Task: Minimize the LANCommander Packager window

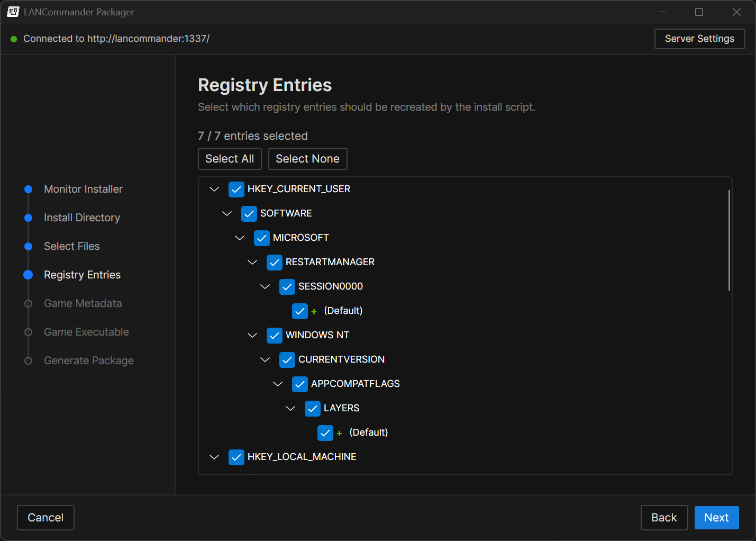Action: [662, 12]
